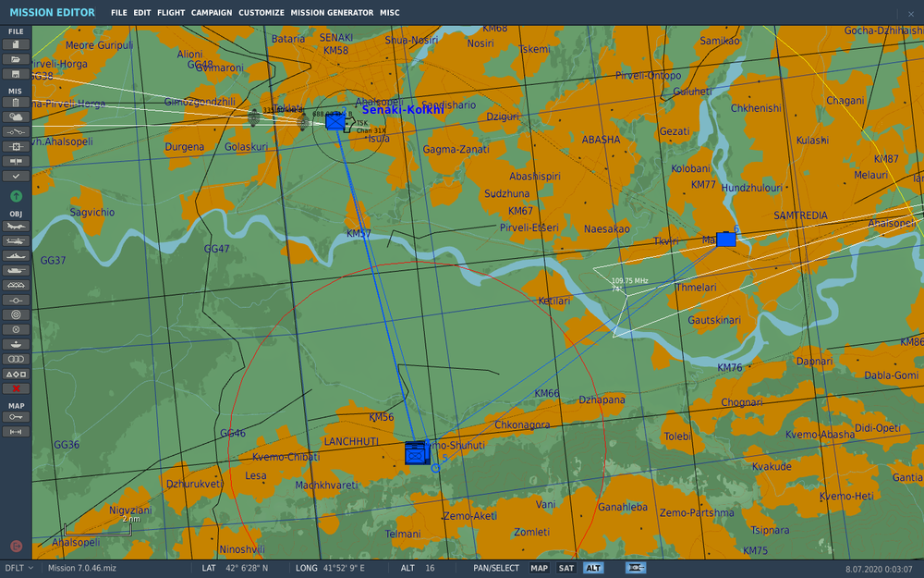Select the dish-shaped icon under OBJ

tap(16, 344)
